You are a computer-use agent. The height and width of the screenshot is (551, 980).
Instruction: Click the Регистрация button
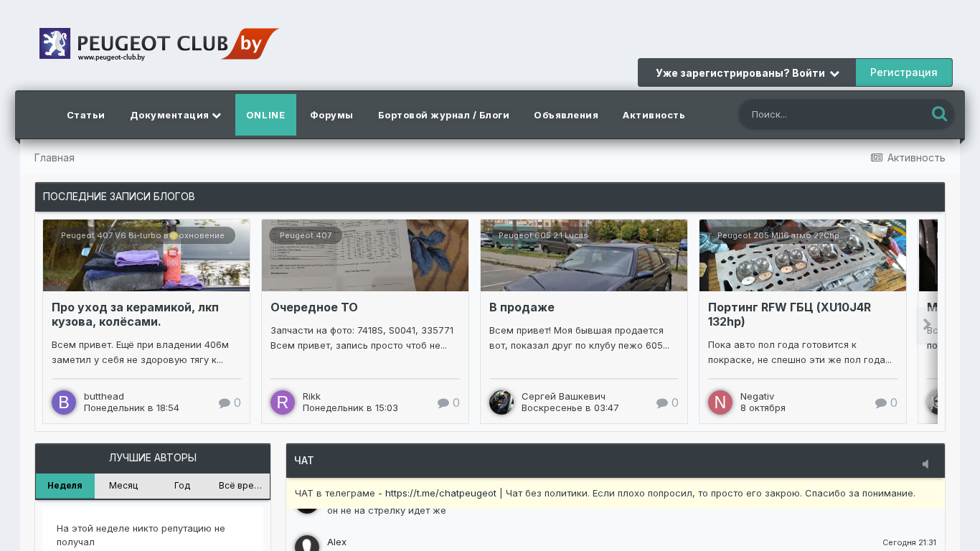click(904, 72)
